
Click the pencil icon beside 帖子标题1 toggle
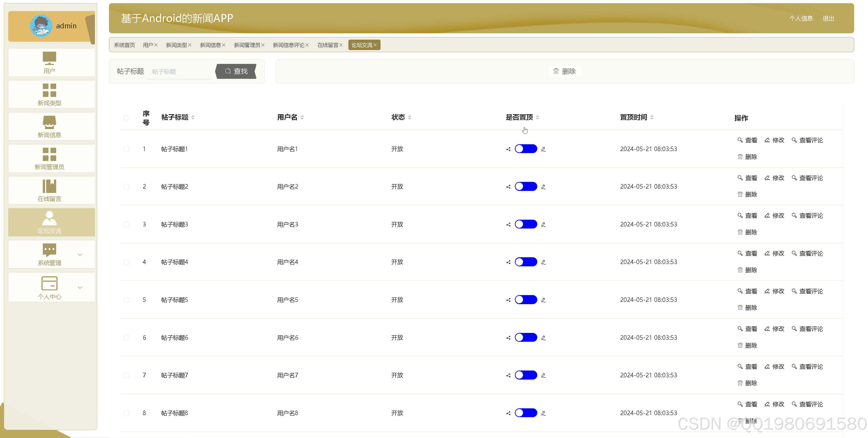(x=543, y=149)
